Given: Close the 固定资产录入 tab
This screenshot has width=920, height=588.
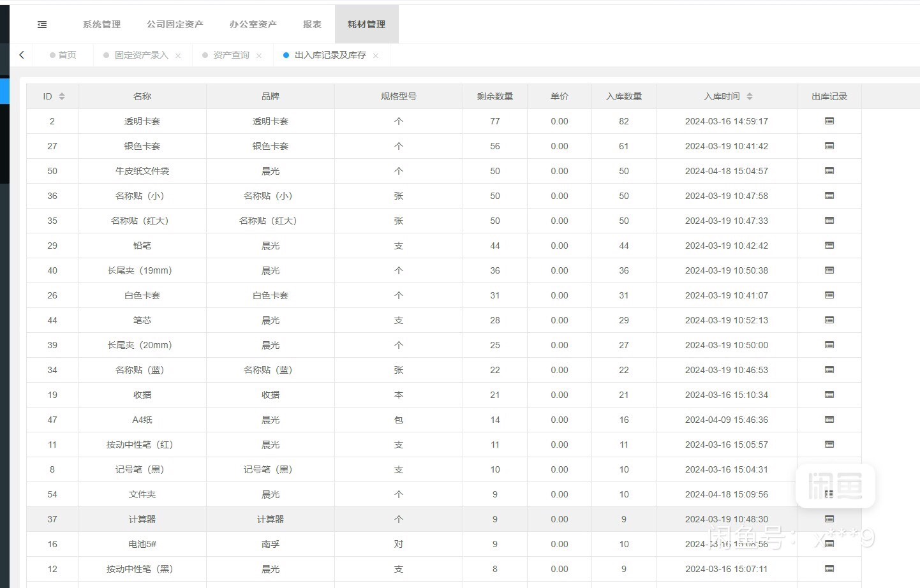Looking at the screenshot, I should tap(178, 56).
